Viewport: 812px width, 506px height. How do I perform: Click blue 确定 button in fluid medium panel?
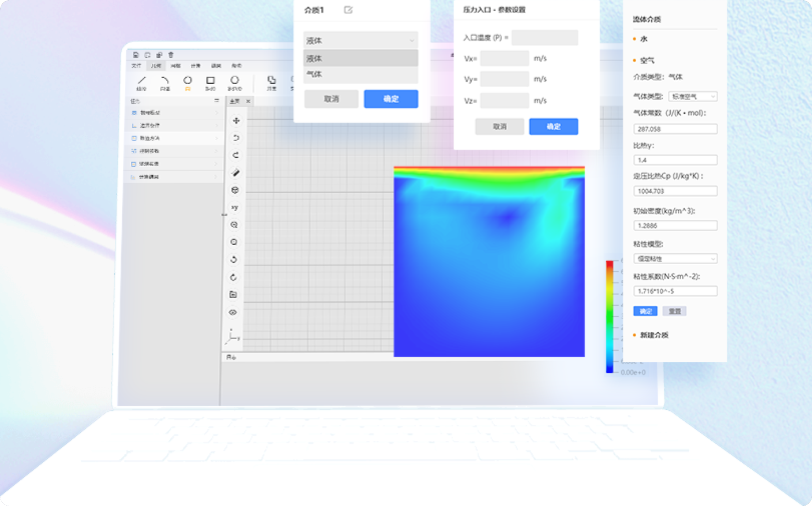coord(645,311)
